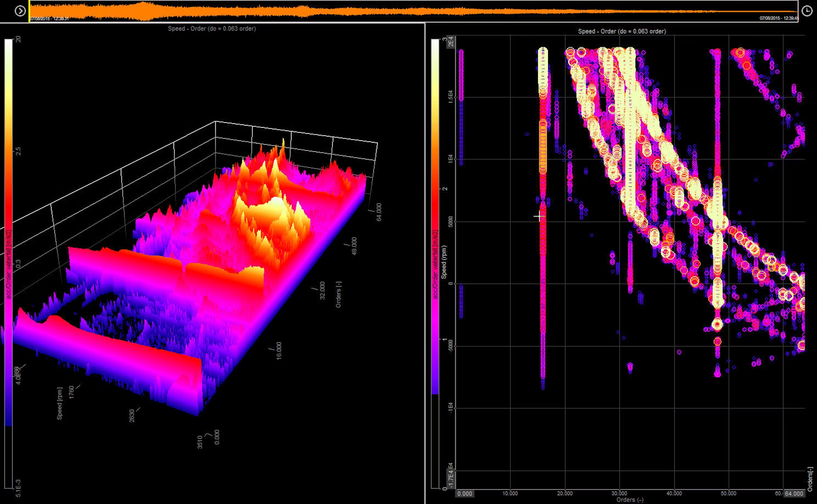The height and width of the screenshot is (504, 817).
Task: Click the play arrow icon beside the waveform
Action: [20, 11]
